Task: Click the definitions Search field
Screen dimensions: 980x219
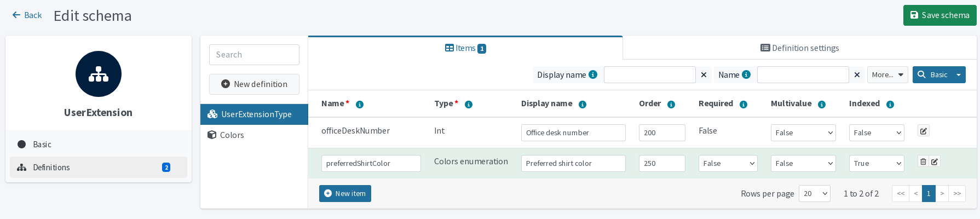Action: click(254, 55)
